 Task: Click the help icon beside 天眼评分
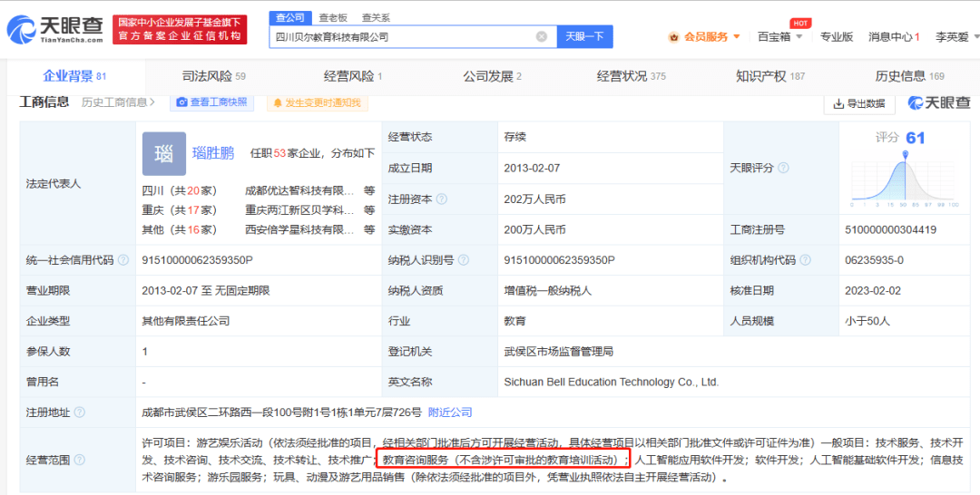tap(783, 168)
